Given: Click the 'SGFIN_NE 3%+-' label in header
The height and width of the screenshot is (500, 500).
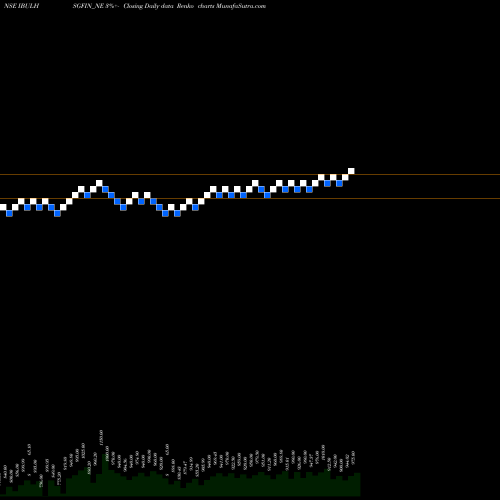Looking at the screenshot, I should [x=96, y=6].
